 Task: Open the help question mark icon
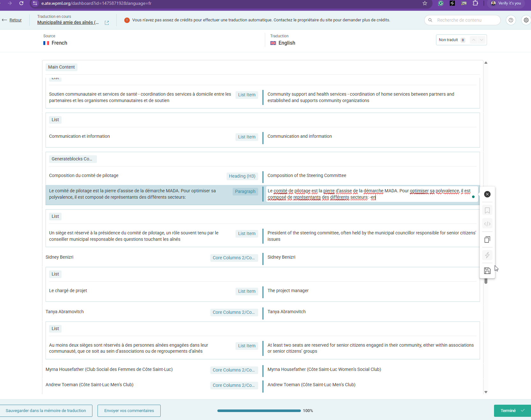(511, 20)
